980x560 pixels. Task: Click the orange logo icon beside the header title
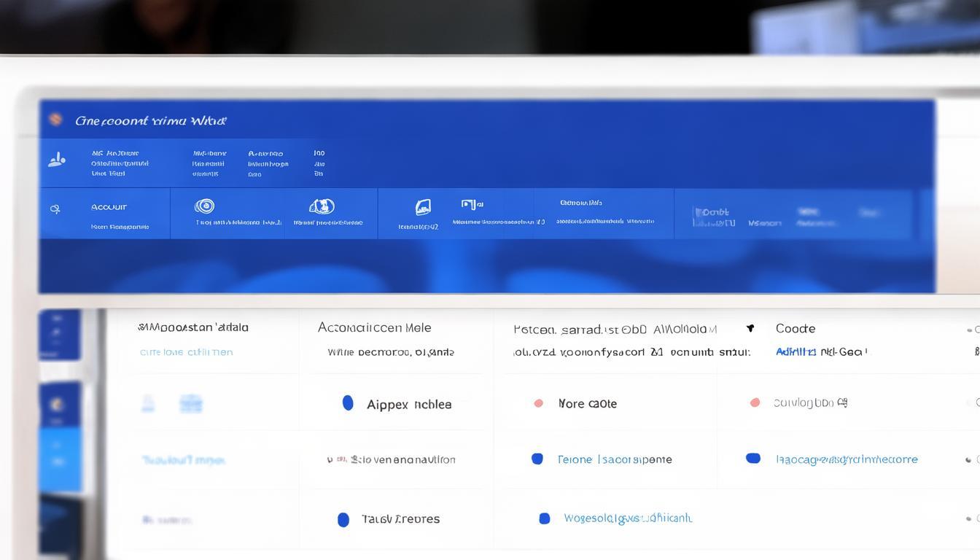coord(55,120)
